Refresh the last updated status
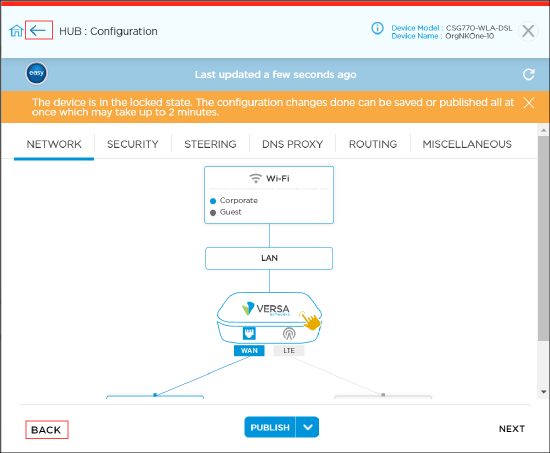Image resolution: width=550 pixels, height=453 pixels. (x=529, y=74)
